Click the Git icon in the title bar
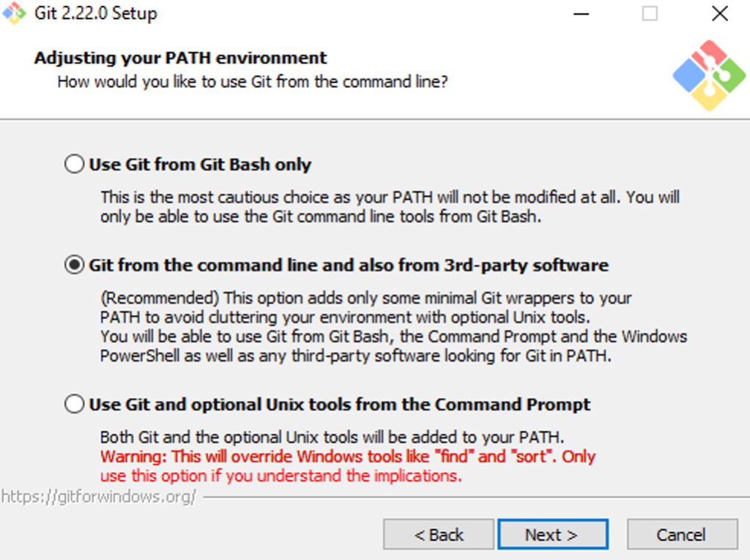Screen dimensions: 750x560 pyautogui.click(x=14, y=13)
